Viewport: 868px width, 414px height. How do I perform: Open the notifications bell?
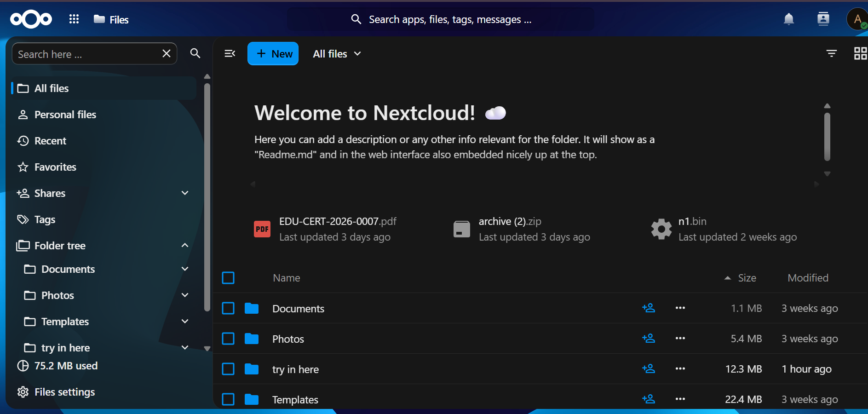click(x=789, y=19)
